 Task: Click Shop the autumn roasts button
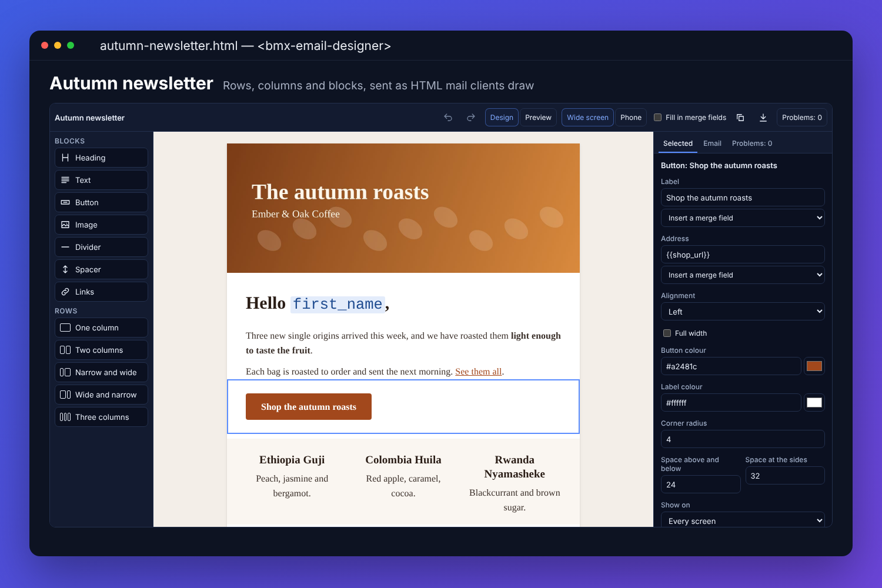(309, 407)
